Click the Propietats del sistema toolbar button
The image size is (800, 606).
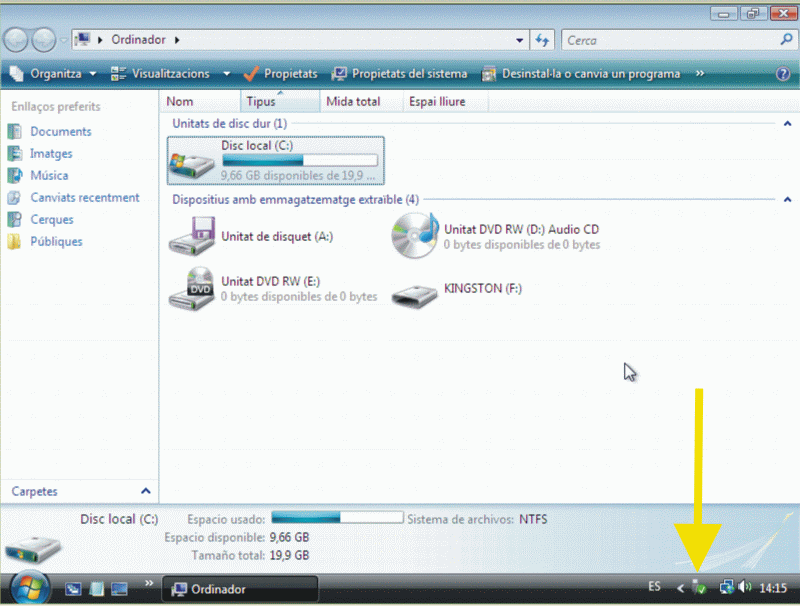(x=399, y=74)
